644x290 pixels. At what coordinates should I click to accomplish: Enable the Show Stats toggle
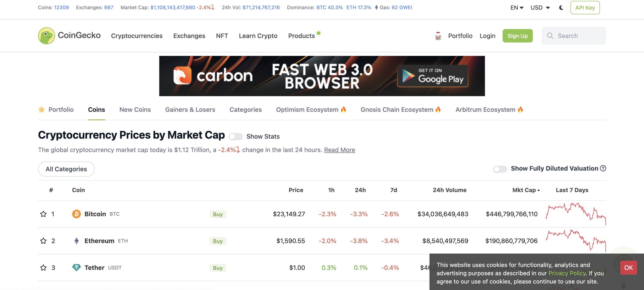tap(236, 136)
